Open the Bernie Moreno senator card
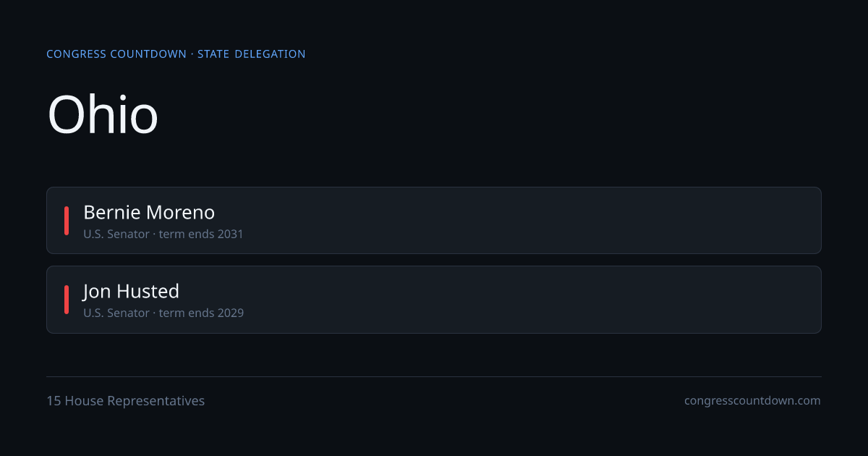The height and width of the screenshot is (456, 868). 434,221
